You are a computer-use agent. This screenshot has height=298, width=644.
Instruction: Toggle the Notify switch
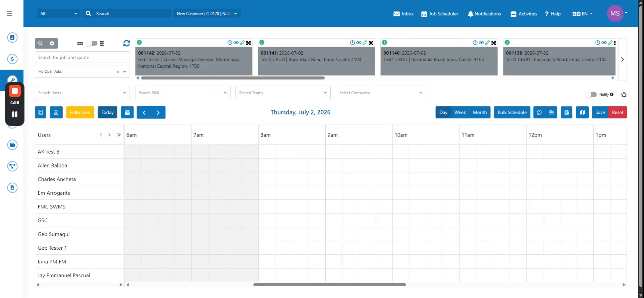pos(591,95)
